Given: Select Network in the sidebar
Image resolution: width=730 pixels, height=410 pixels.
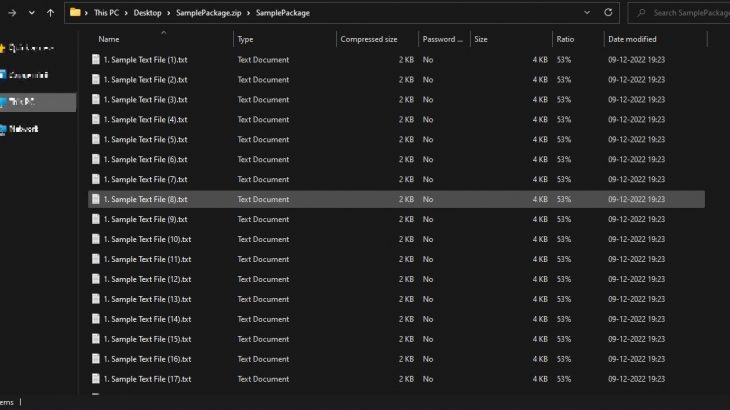Looking at the screenshot, I should click(x=22, y=129).
